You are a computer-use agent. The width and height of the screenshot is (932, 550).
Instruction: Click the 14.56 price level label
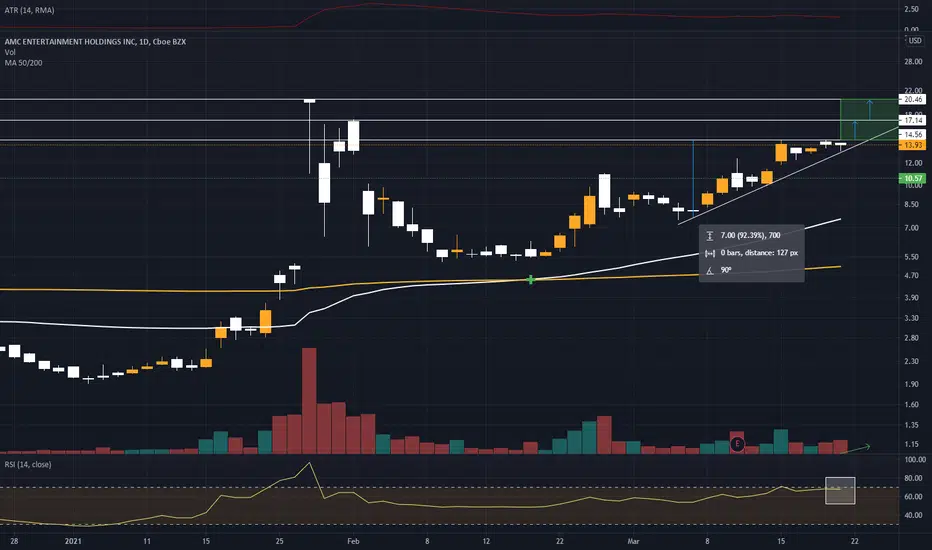(912, 134)
